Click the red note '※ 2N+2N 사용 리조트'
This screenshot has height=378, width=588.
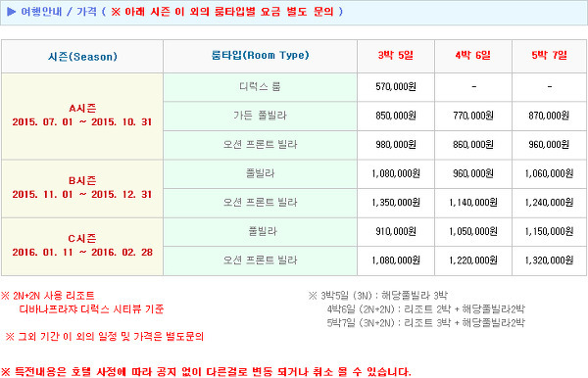pyautogui.click(x=48, y=296)
